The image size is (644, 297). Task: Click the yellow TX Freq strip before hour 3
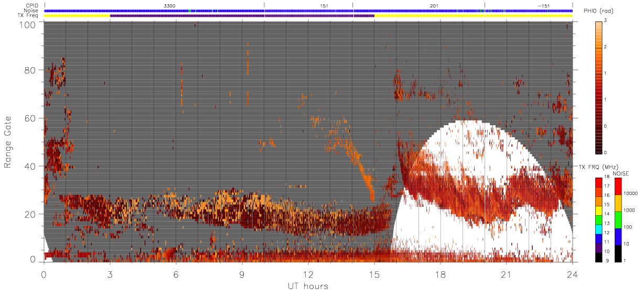pyautogui.click(x=77, y=16)
